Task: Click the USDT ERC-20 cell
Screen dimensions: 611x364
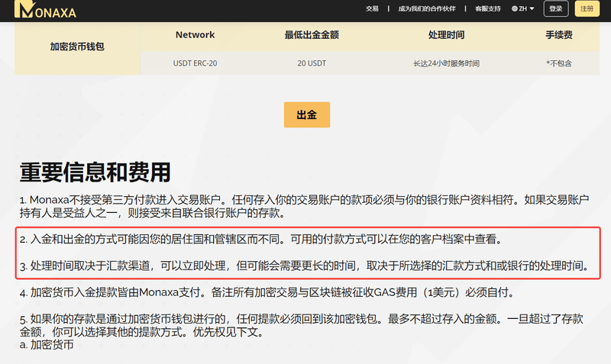Action: 195,63
